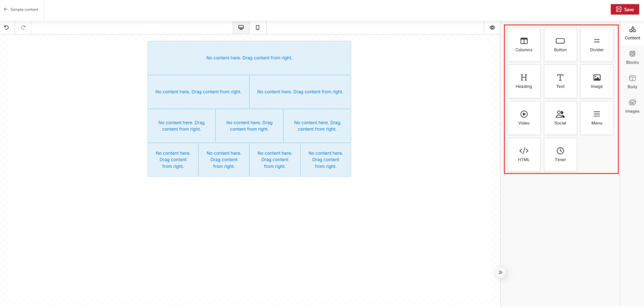Screen dimensions: 644x308
Task: Select the Heading content block
Action: pyautogui.click(x=523, y=81)
